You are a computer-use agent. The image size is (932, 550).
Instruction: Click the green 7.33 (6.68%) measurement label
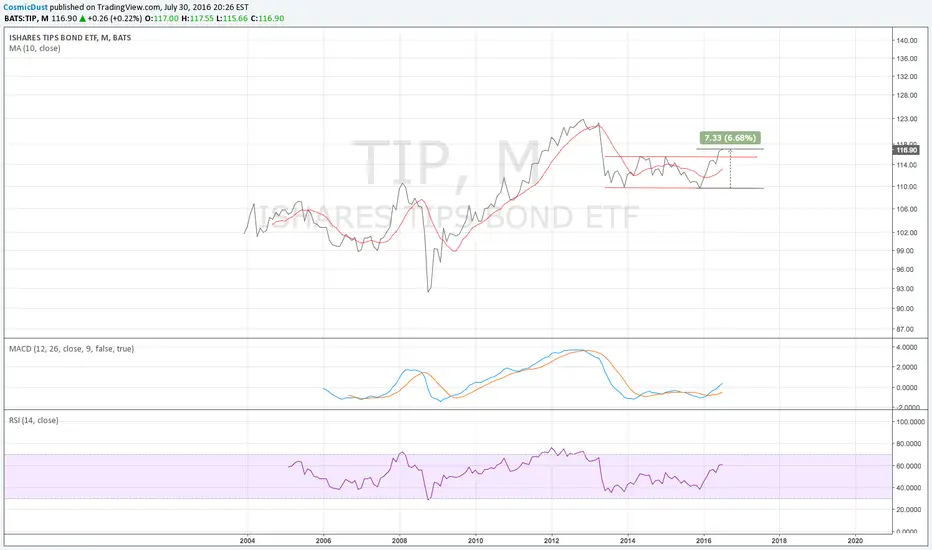730,138
